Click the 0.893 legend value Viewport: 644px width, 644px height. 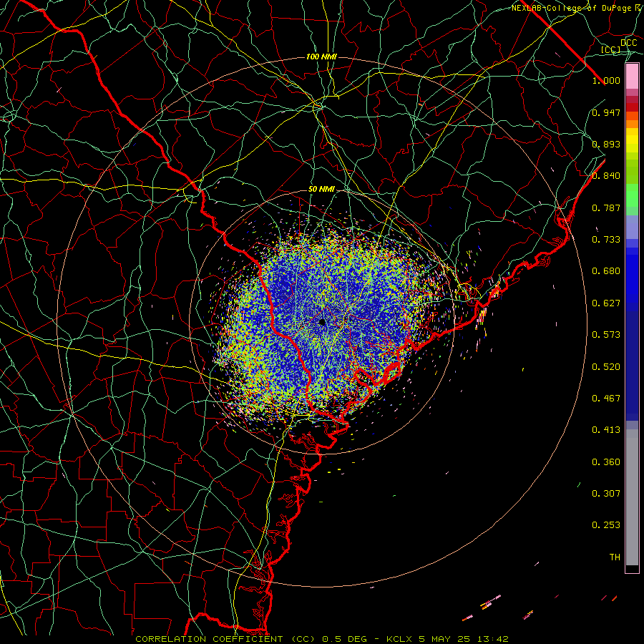pos(606,144)
